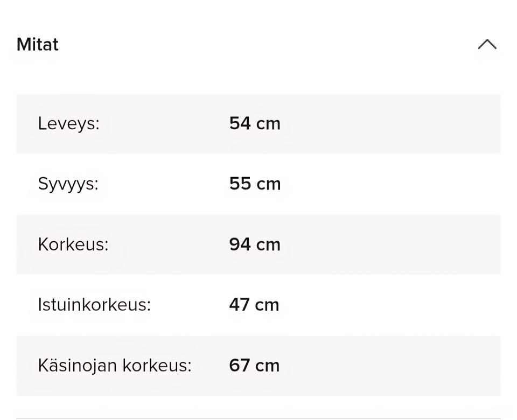The width and height of the screenshot is (517, 420).
Task: Select the Korkeus label
Action: point(73,244)
